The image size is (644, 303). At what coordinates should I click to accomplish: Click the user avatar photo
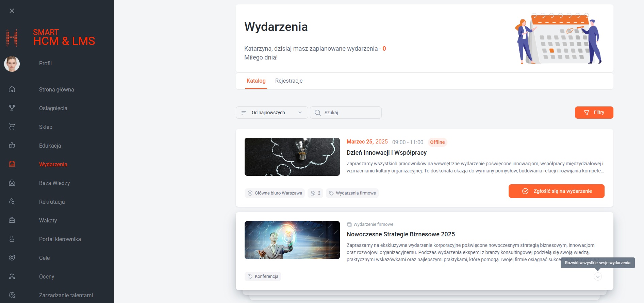12,64
